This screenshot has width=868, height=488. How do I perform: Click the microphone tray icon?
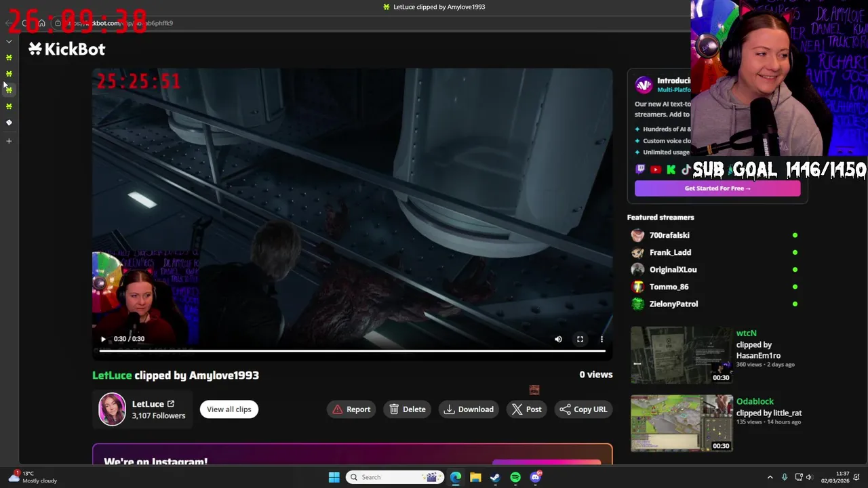[785, 477]
